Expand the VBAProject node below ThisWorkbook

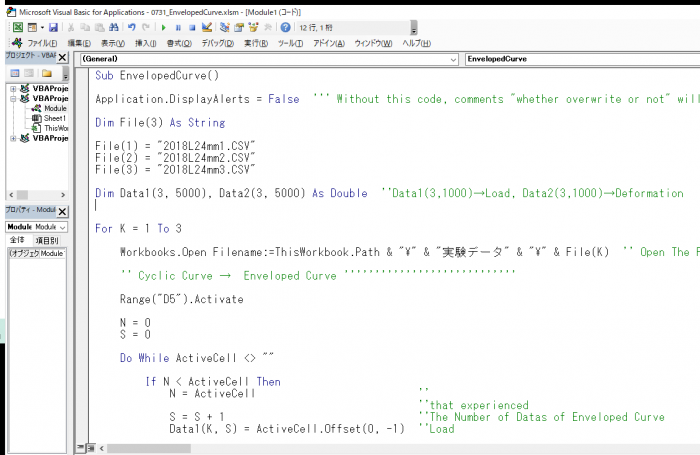coord(13,138)
